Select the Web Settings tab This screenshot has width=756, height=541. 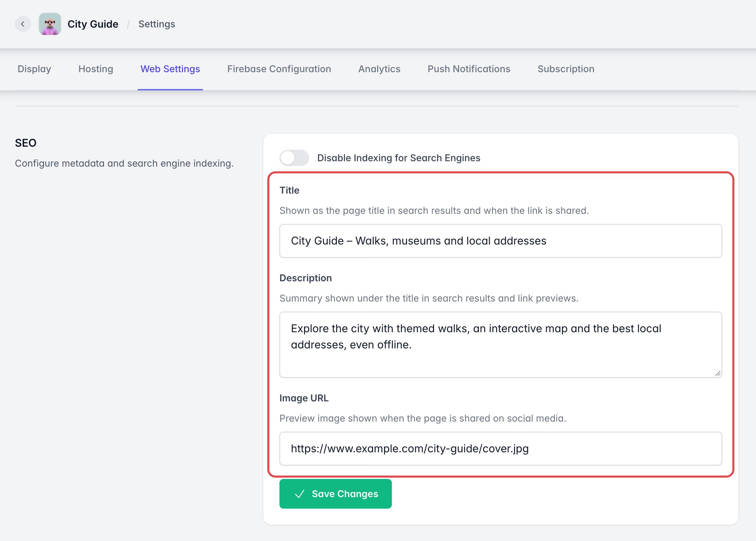pyautogui.click(x=170, y=69)
